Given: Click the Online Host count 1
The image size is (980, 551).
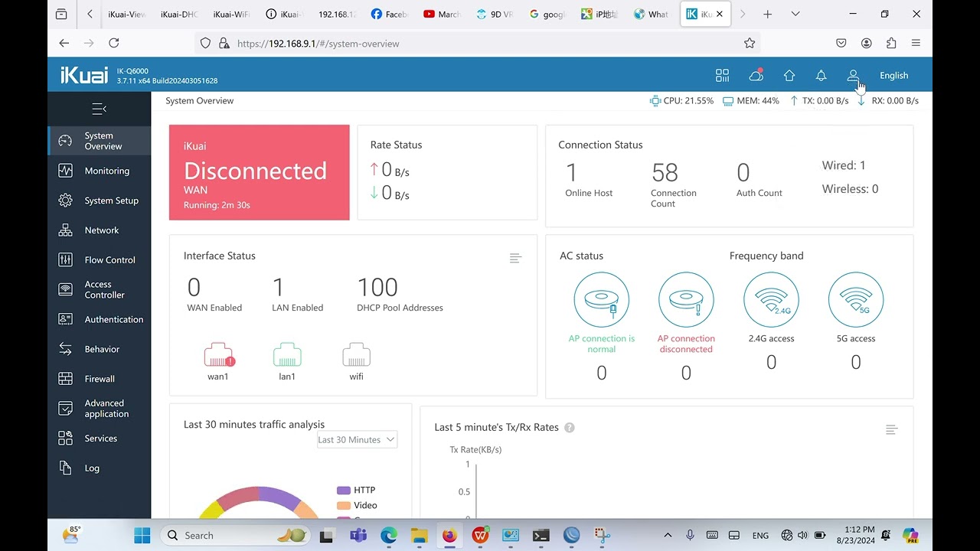Looking at the screenshot, I should [571, 172].
